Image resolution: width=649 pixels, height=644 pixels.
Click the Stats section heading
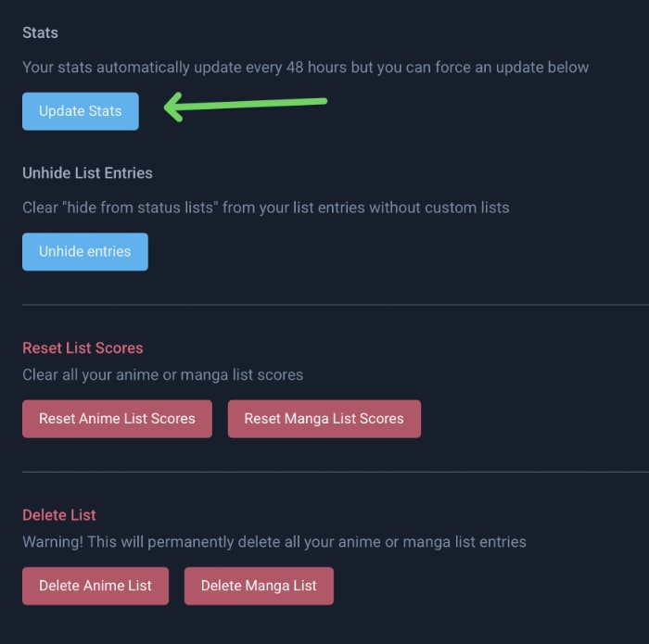coord(40,32)
